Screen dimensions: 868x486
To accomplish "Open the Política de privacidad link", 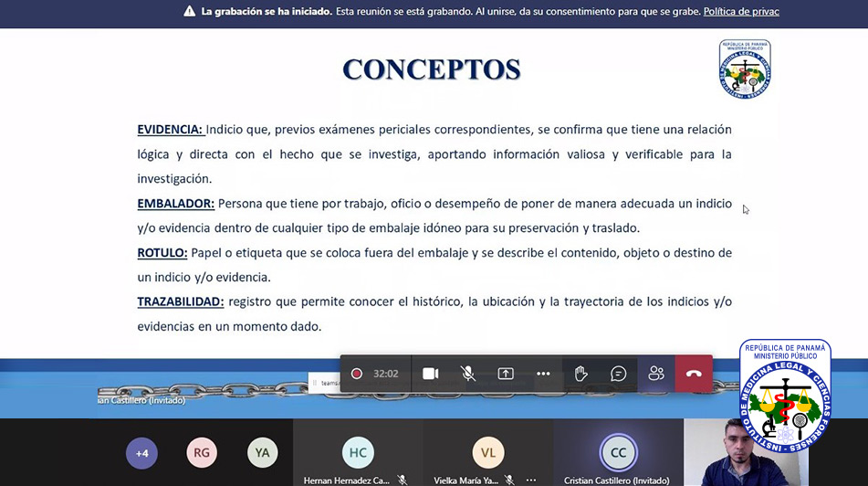I will pos(741,12).
